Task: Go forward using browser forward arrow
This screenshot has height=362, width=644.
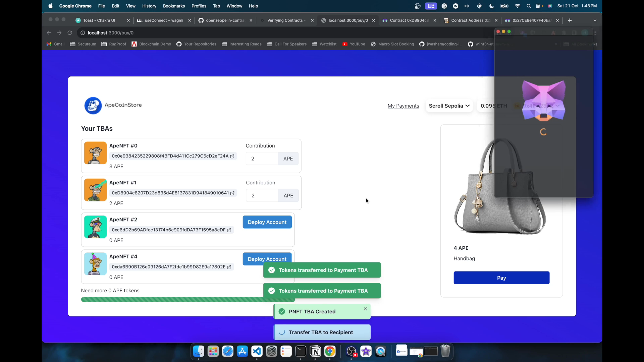Action: click(x=59, y=33)
